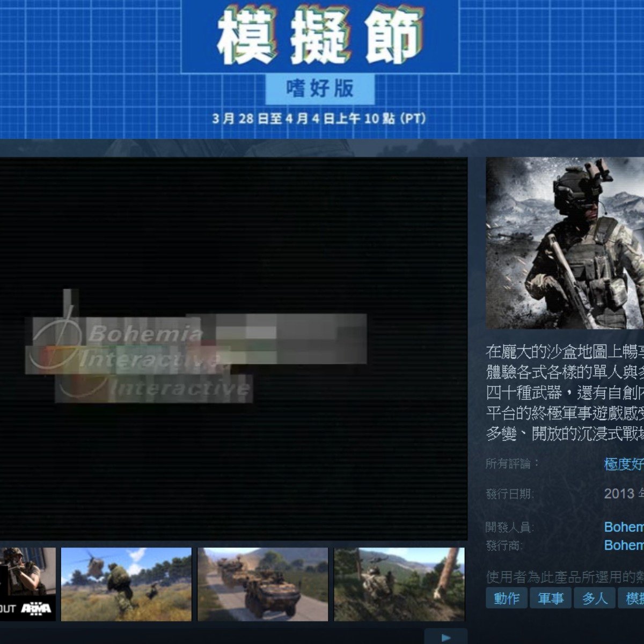Select the helicopter and soldier screenshot thumbnail
This screenshot has height=644, width=644.
tap(126, 584)
